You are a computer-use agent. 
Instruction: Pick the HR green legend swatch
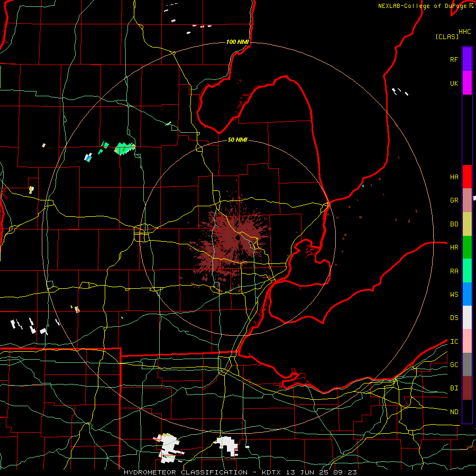[467, 248]
